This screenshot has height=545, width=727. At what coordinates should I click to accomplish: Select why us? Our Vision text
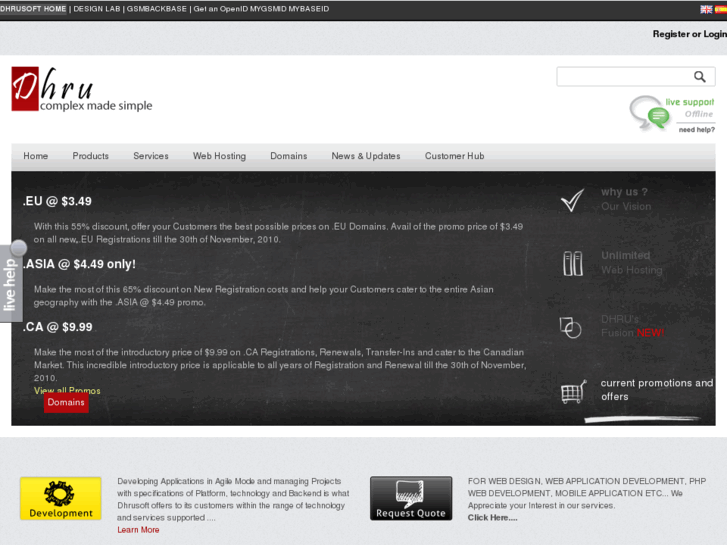pyautogui.click(x=626, y=199)
